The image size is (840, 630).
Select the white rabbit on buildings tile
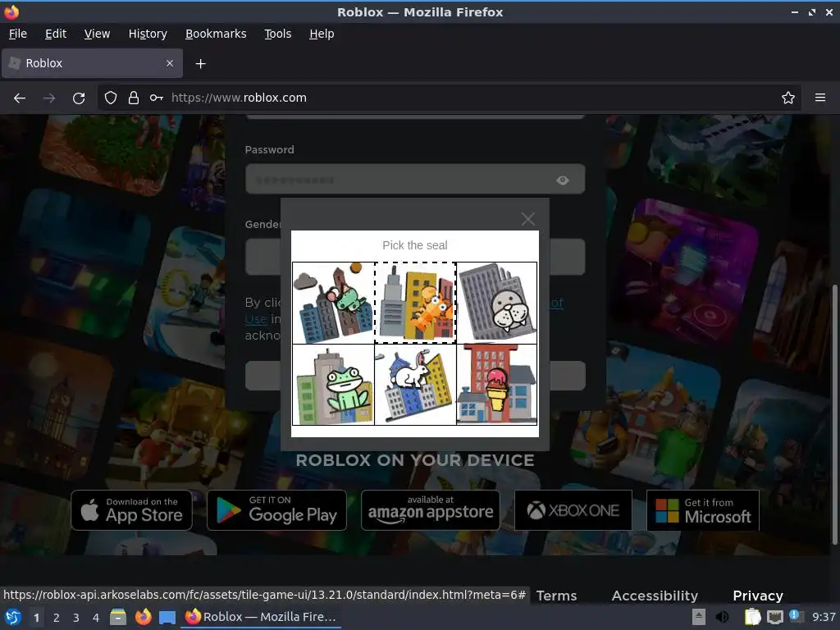click(415, 385)
